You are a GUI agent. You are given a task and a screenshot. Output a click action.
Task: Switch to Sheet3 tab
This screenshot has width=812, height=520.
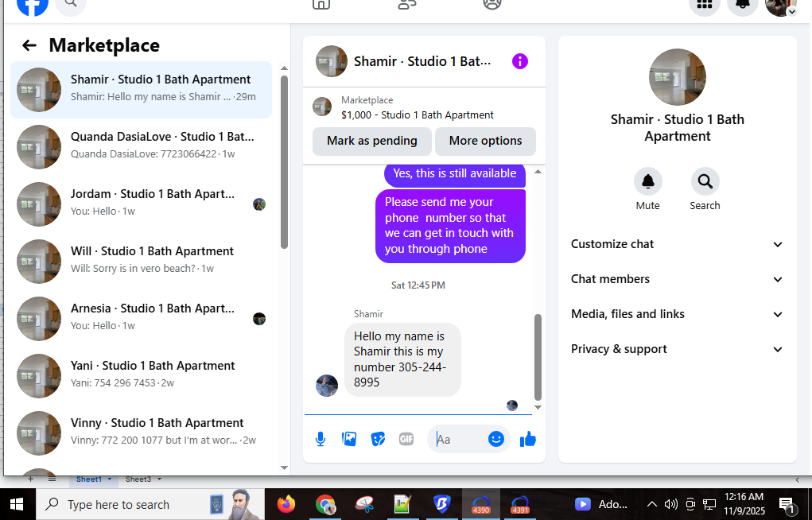pyautogui.click(x=138, y=479)
